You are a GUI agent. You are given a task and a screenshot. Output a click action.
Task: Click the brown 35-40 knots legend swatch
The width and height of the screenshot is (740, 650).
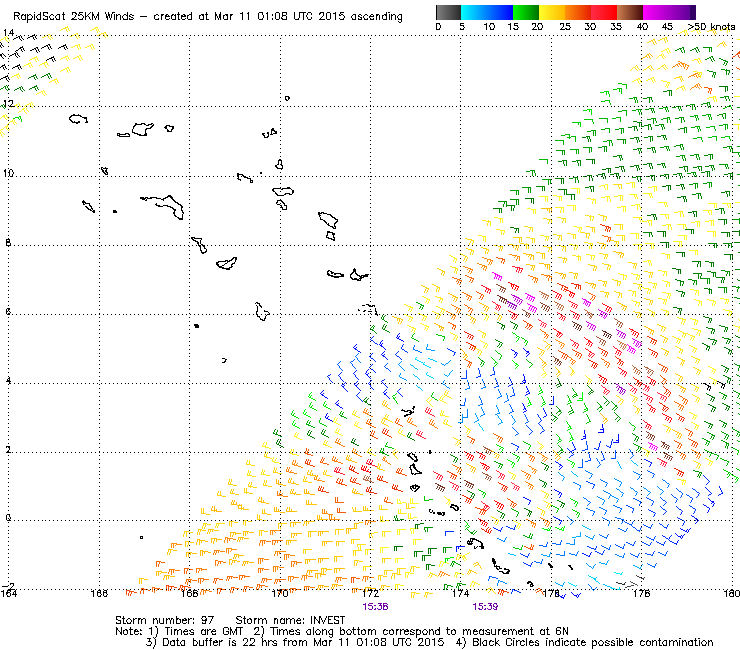630,12
